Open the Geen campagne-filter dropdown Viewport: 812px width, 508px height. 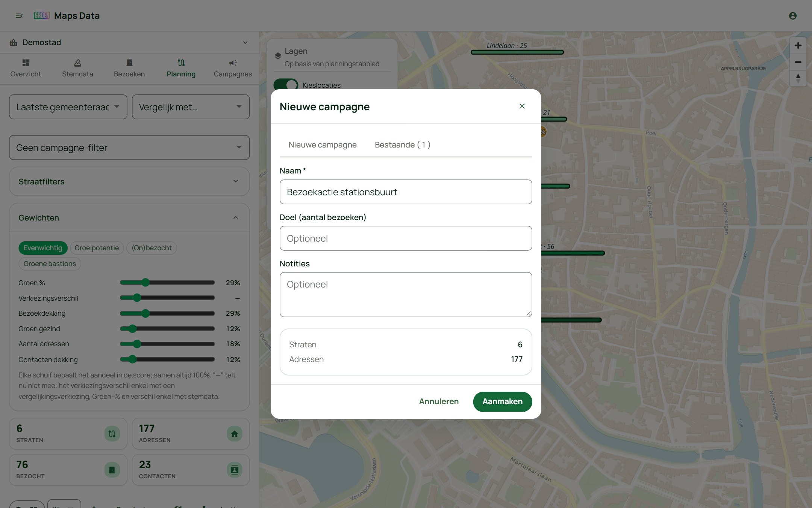pos(129,148)
